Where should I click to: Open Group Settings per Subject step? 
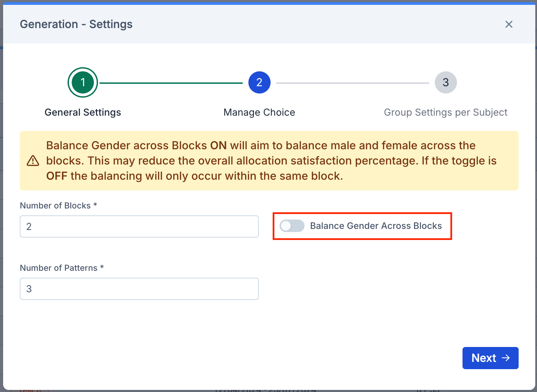(446, 112)
